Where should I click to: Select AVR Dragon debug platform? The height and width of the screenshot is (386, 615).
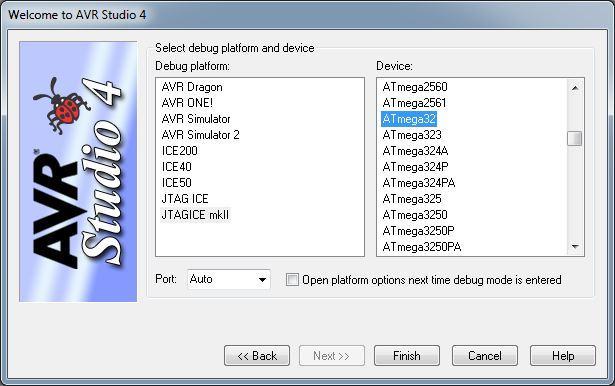tap(192, 87)
